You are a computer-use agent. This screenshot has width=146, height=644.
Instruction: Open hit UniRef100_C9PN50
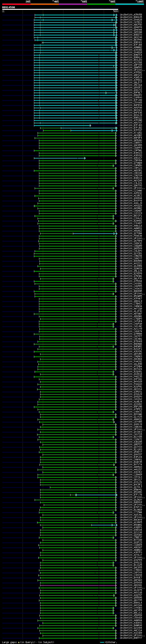pyautogui.click(x=131, y=165)
